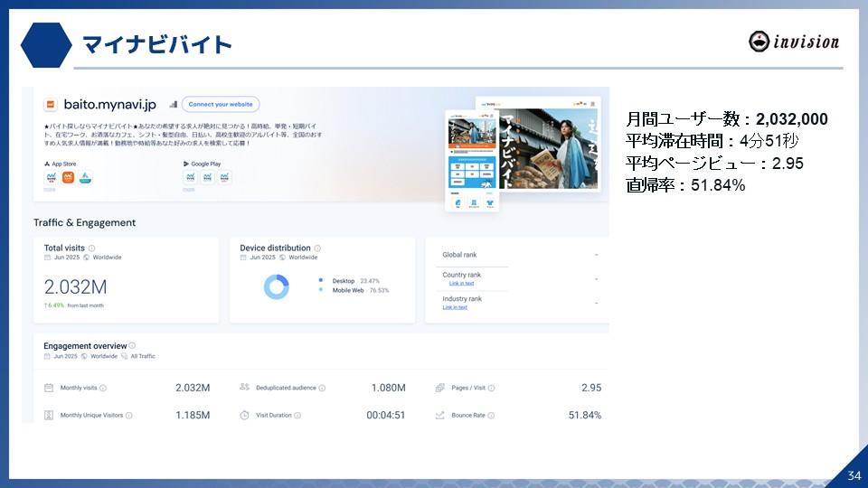Open the second Google Play app icon

click(x=207, y=177)
